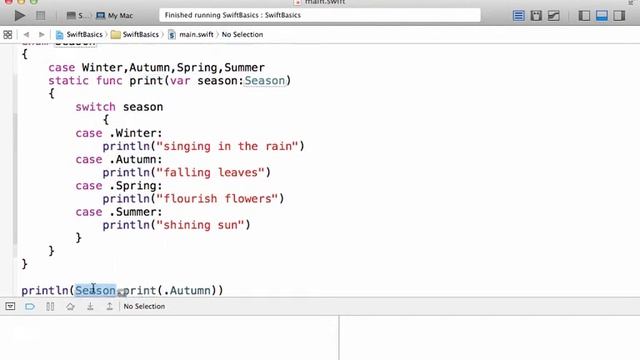Stop the running scheme
The height and width of the screenshot is (360, 640).
pyautogui.click(x=40, y=16)
